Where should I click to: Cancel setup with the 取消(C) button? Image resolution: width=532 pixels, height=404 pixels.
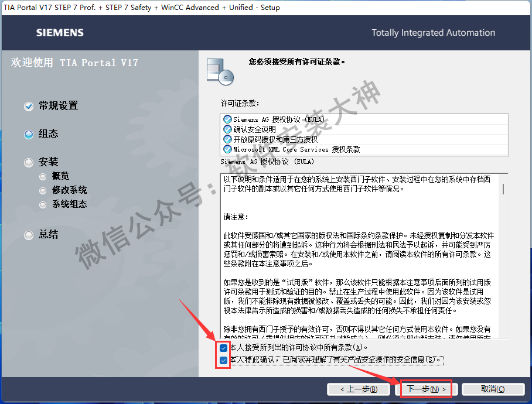coord(493,389)
